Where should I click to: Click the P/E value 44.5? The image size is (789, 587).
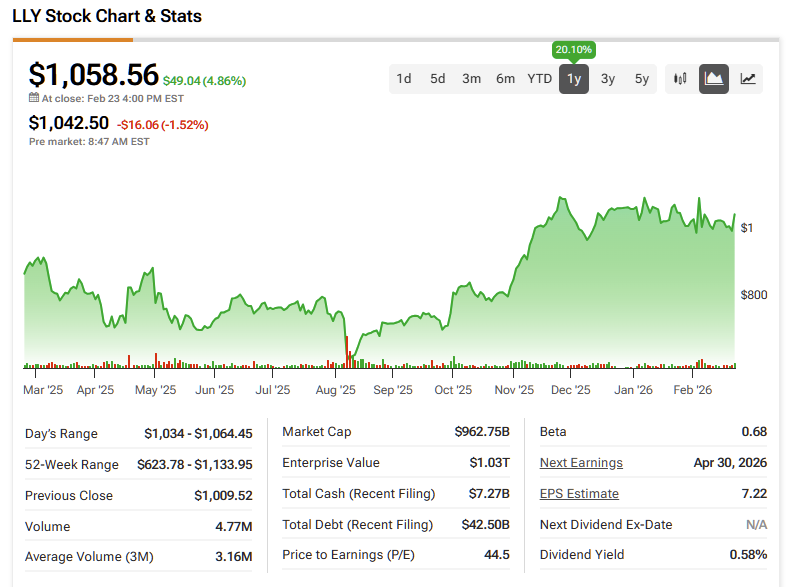497,555
